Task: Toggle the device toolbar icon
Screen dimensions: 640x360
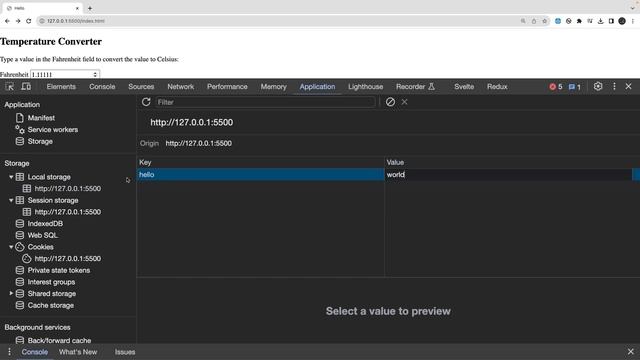Action: (26, 87)
